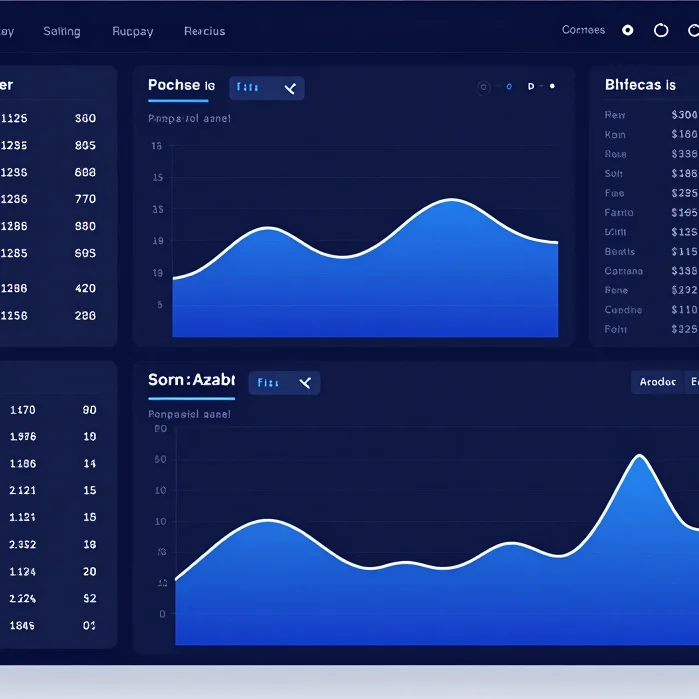
Task: Click the 1.976 cell in lower left table
Action: (x=23, y=436)
